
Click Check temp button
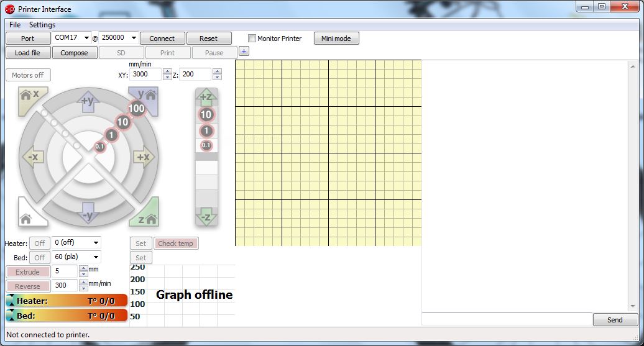pyautogui.click(x=176, y=244)
